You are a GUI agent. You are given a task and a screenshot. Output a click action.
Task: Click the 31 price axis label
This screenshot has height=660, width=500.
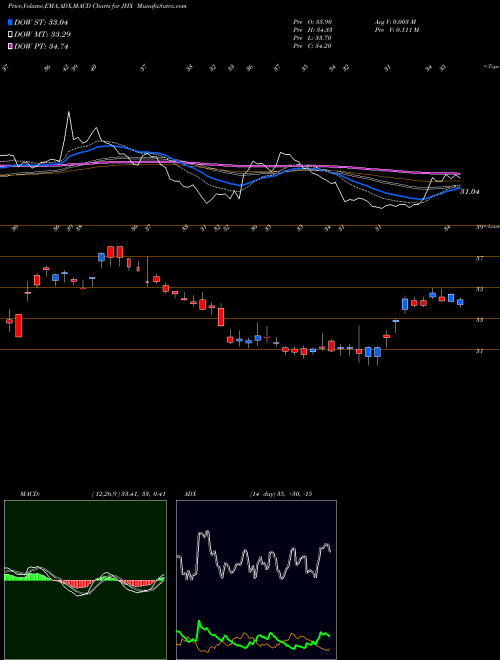(x=479, y=351)
